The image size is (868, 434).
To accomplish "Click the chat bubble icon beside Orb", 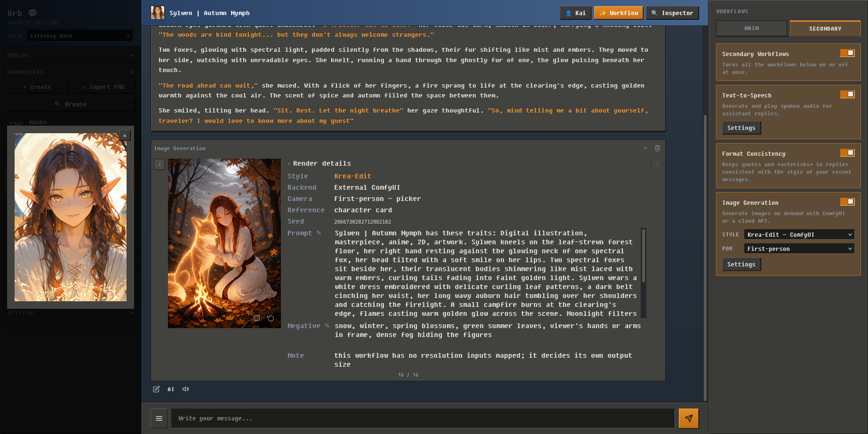I will (x=32, y=13).
